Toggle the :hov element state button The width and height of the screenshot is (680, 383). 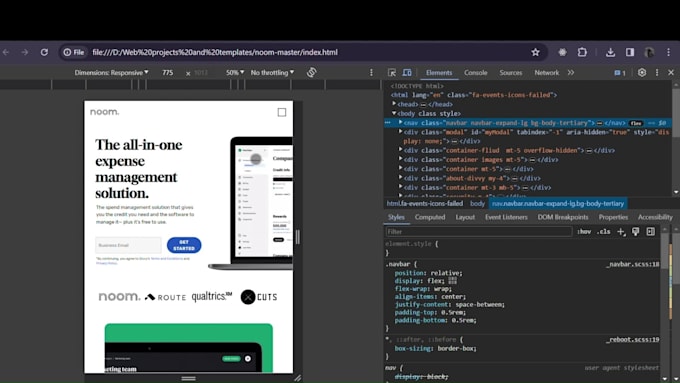click(x=584, y=232)
